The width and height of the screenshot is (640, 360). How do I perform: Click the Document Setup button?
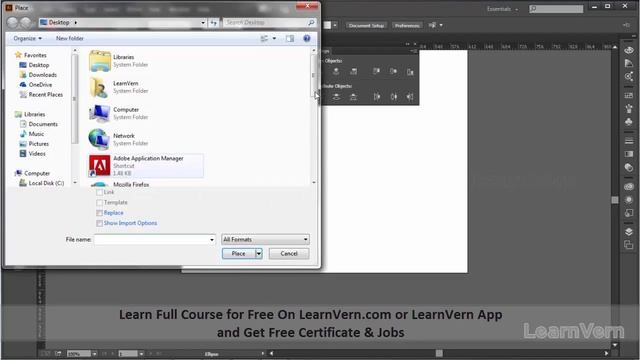point(366,25)
